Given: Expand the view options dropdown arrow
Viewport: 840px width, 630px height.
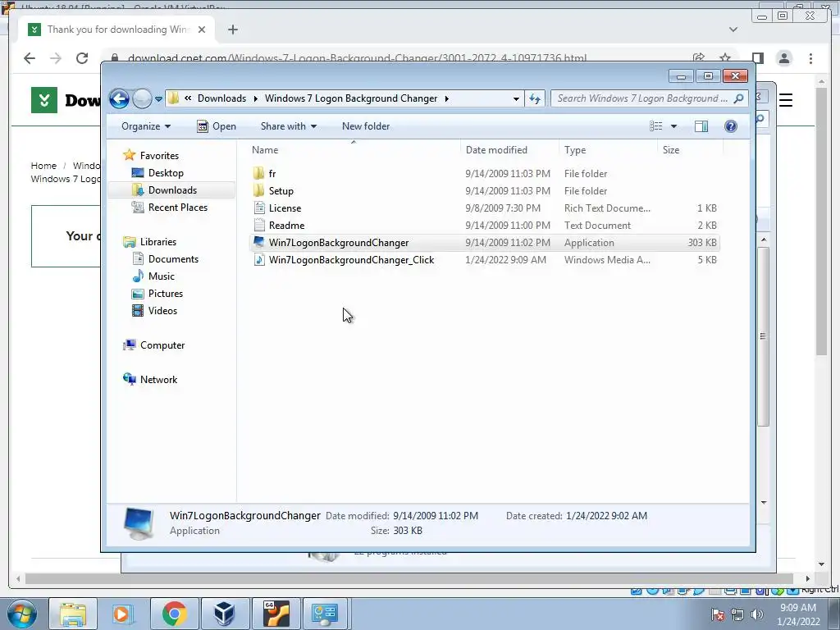Looking at the screenshot, I should [674, 126].
